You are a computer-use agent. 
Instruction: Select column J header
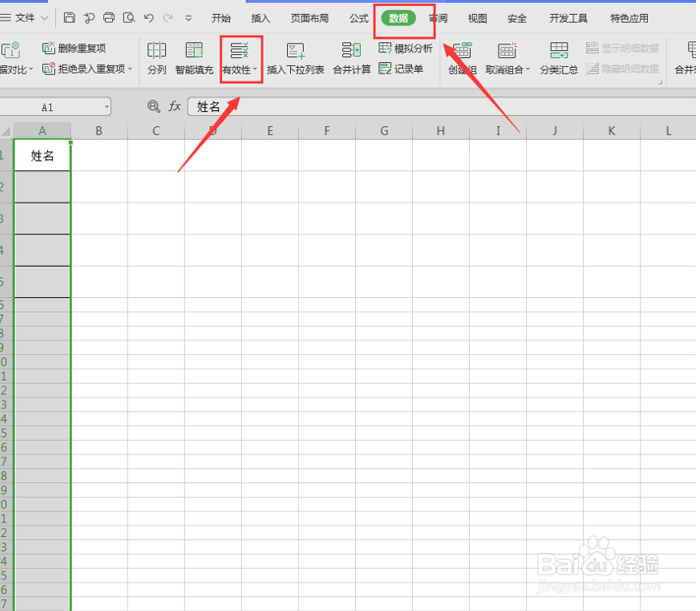click(554, 131)
